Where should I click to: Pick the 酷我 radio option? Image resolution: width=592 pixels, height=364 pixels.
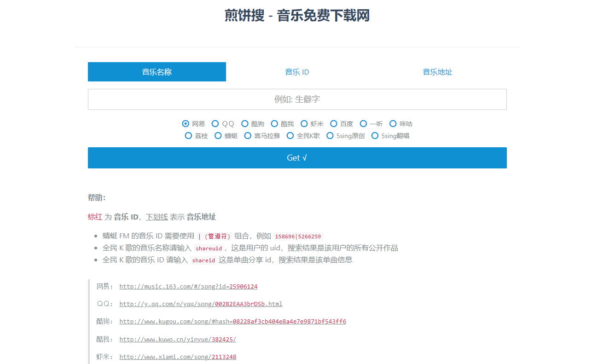[274, 123]
